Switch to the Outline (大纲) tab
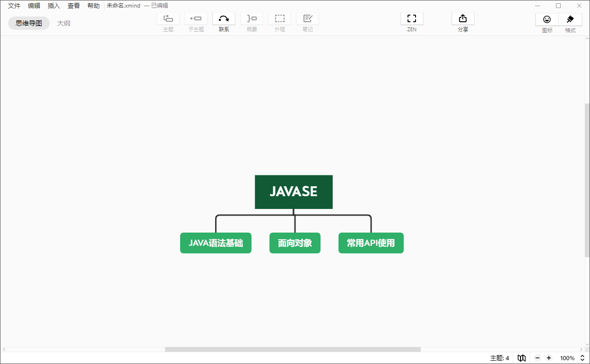 coord(64,23)
